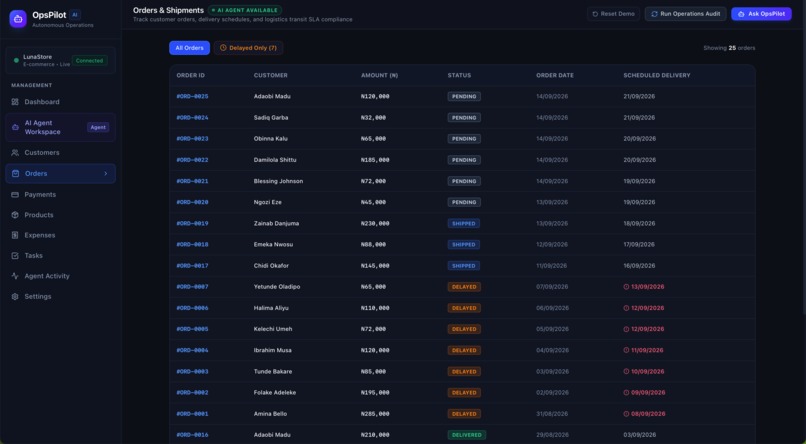Click the Customers people icon
806x444 pixels.
pos(15,153)
